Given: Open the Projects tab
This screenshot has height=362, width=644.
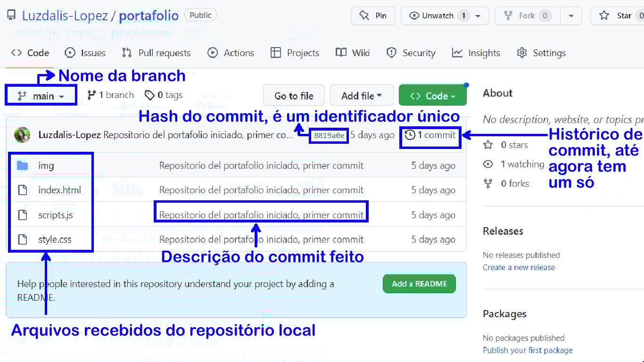Looking at the screenshot, I should pyautogui.click(x=295, y=53).
